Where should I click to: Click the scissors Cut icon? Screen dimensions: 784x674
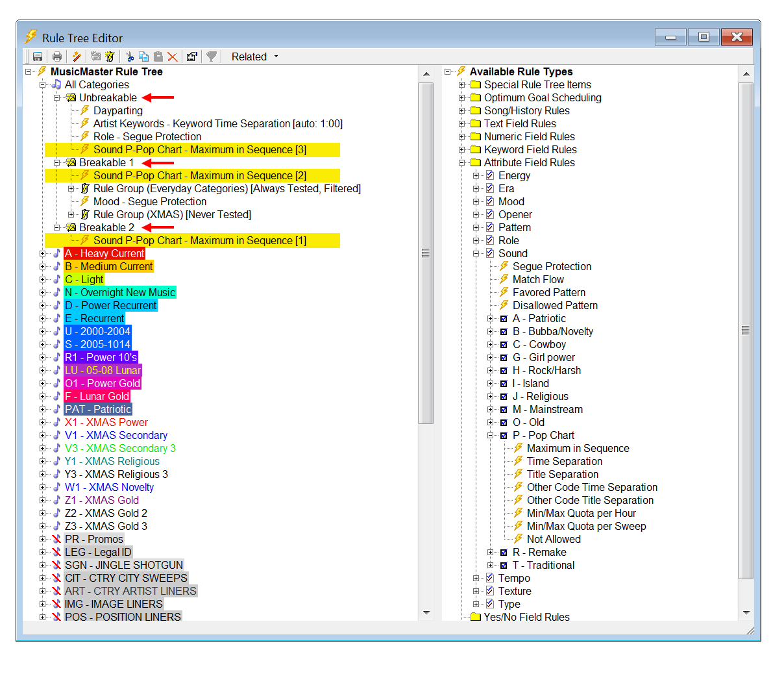click(130, 56)
